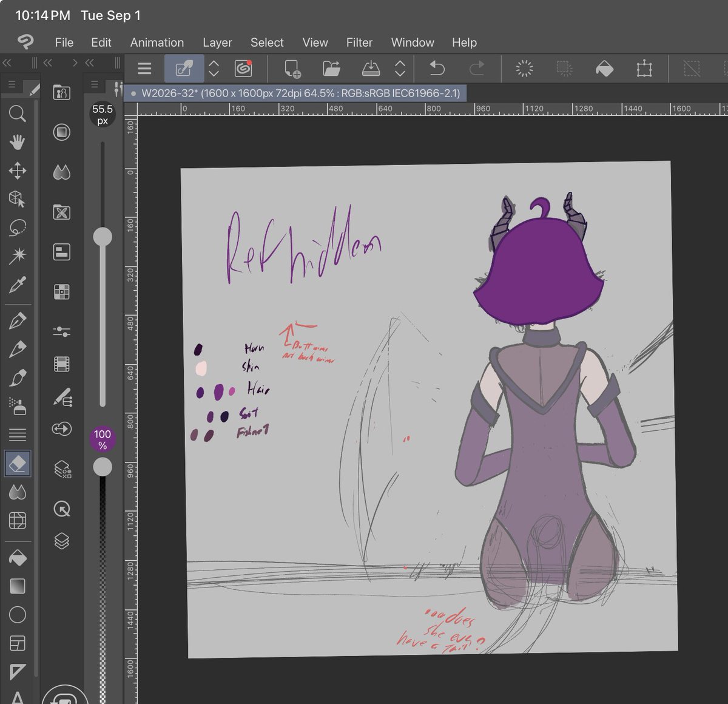This screenshot has width=728, height=704.
Task: Select the Airbrush spray tool
Action: (x=18, y=406)
